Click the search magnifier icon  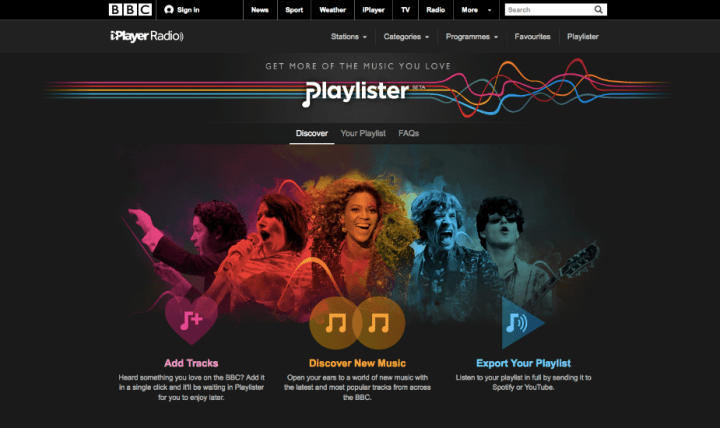598,10
